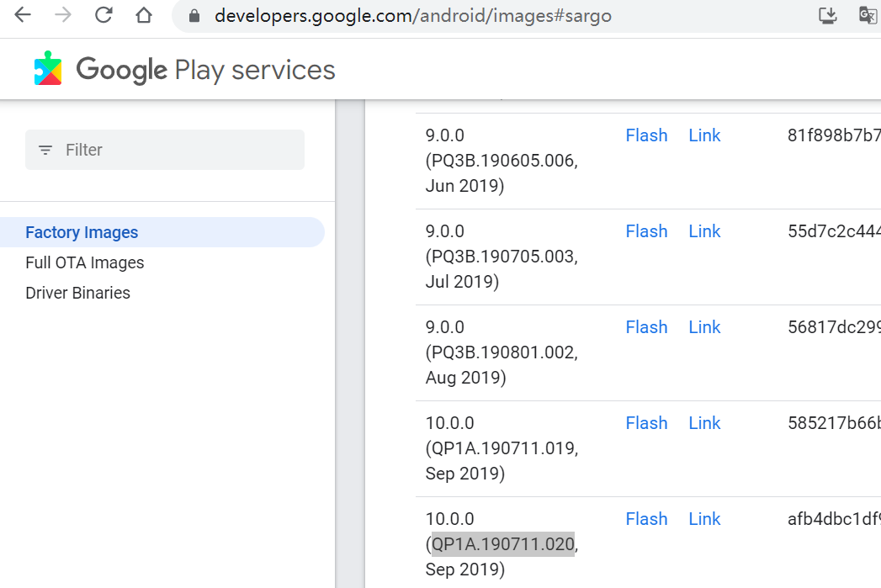Click the browser forward arrow
881x588 pixels.
pos(63,15)
